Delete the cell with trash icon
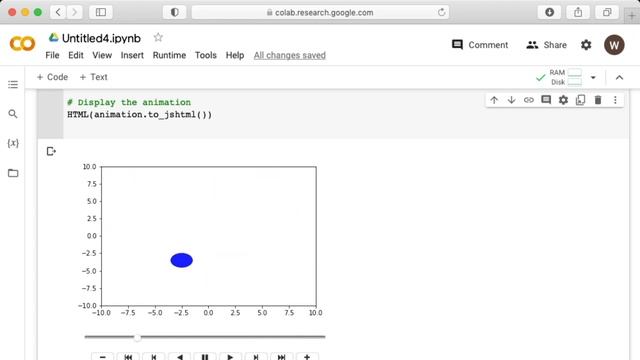 tap(598, 100)
